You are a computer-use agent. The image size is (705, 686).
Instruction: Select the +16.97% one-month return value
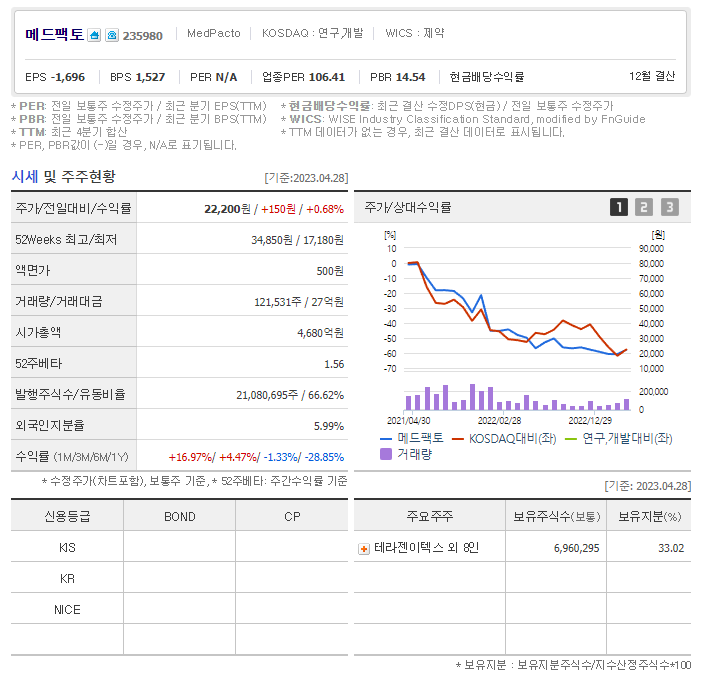point(190,457)
